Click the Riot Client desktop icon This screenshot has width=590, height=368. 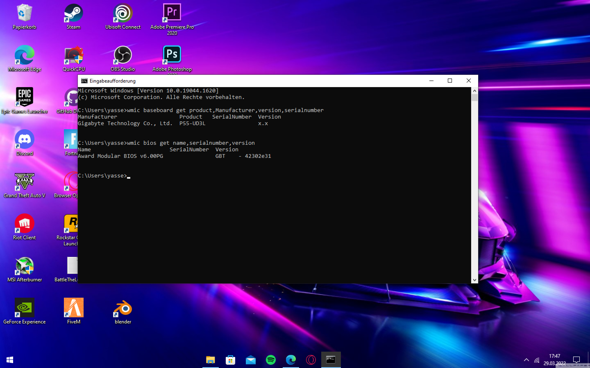(x=24, y=227)
